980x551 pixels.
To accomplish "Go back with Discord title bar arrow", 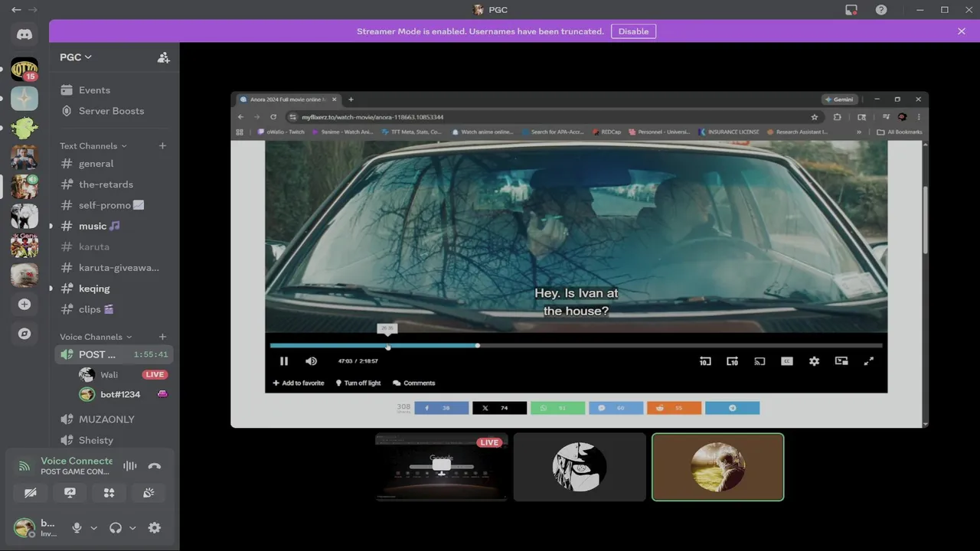I will pos(16,10).
